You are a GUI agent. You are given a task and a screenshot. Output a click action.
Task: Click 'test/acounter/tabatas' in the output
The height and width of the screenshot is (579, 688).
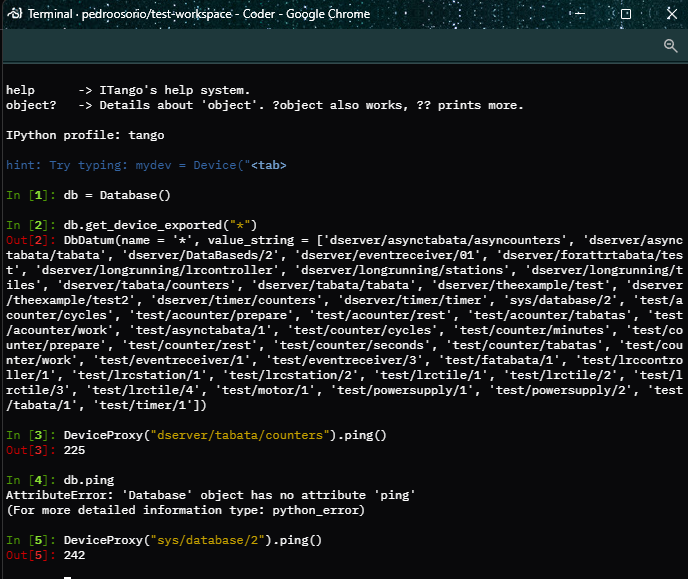549,315
